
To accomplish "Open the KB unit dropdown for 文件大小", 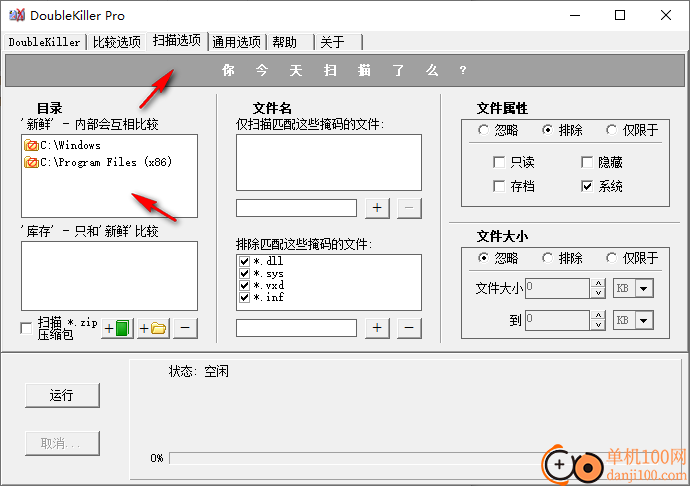I will [644, 289].
